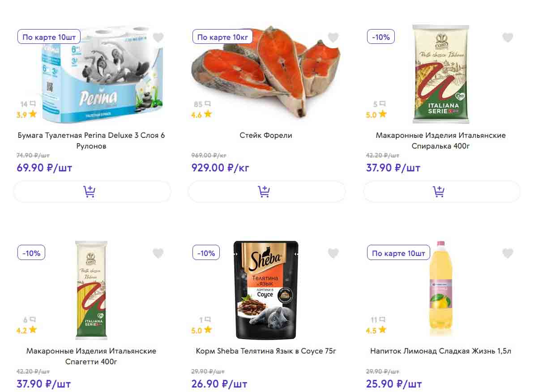The image size is (534, 392).
Task: Click review comment icon on trout steak
Action: pos(208,104)
